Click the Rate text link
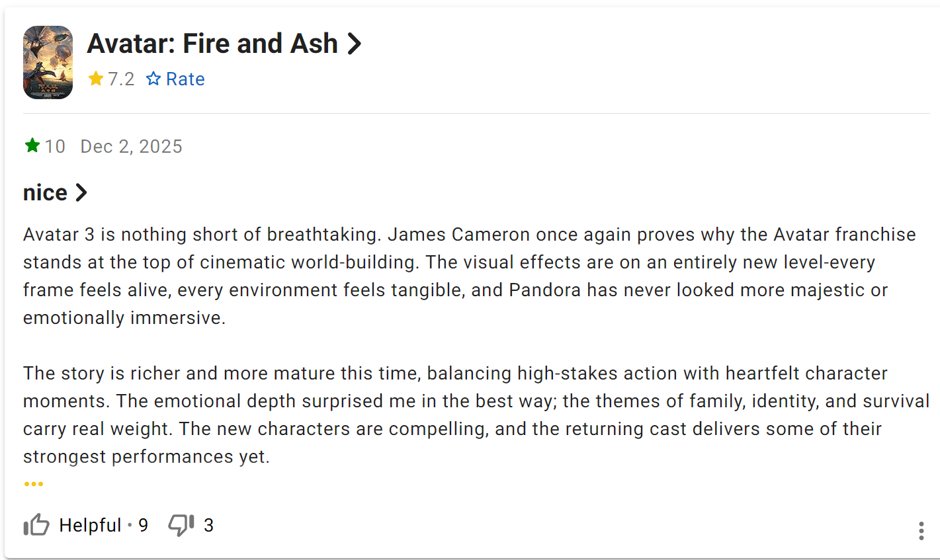The width and height of the screenshot is (940, 560). pos(185,79)
